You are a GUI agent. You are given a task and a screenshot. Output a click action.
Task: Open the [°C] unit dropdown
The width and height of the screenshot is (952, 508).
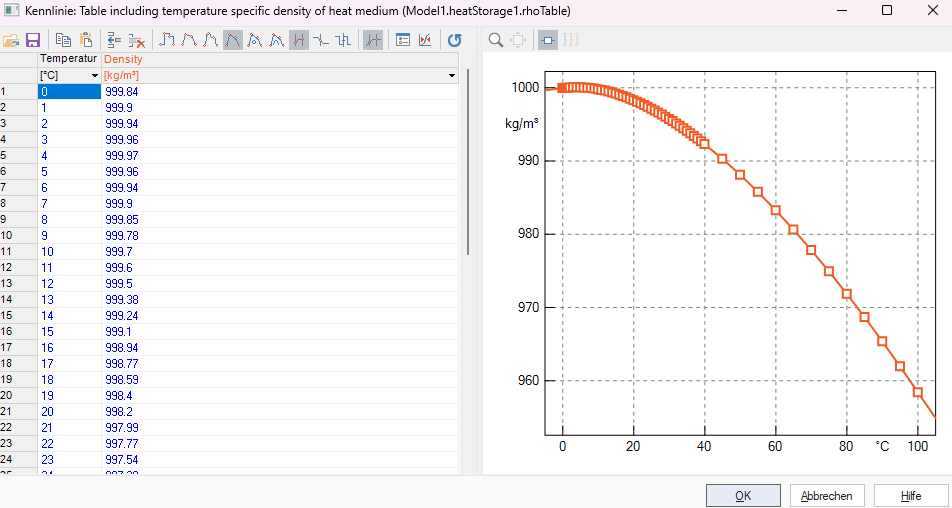tap(95, 75)
